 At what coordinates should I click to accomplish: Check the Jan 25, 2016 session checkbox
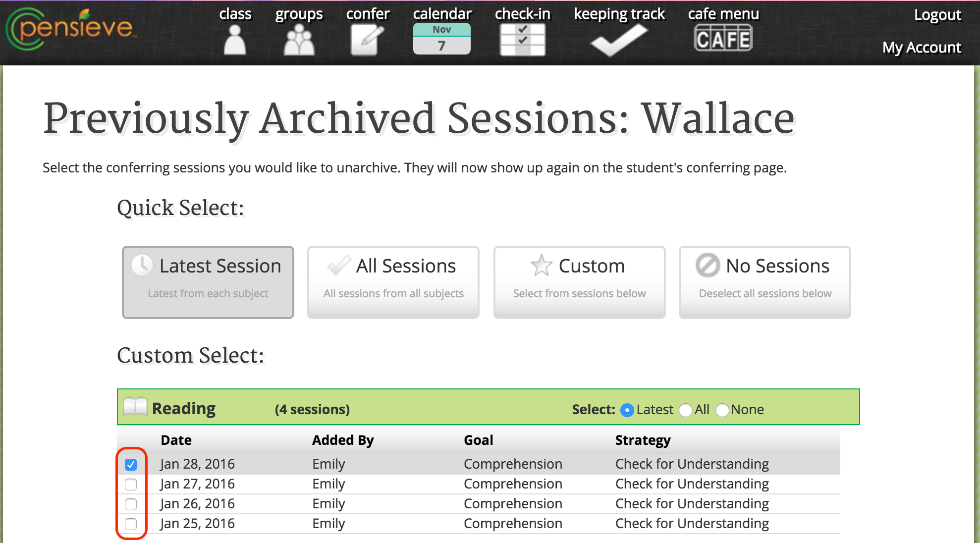click(x=131, y=524)
